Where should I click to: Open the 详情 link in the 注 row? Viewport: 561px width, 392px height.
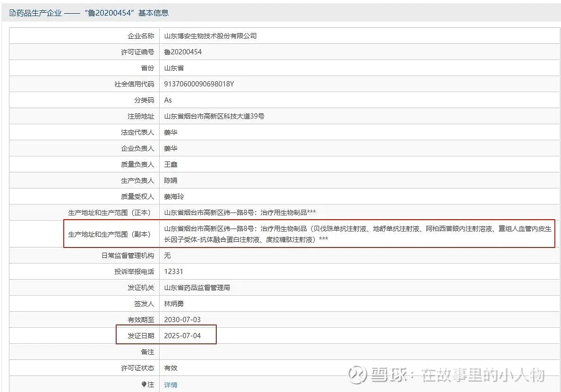170,385
